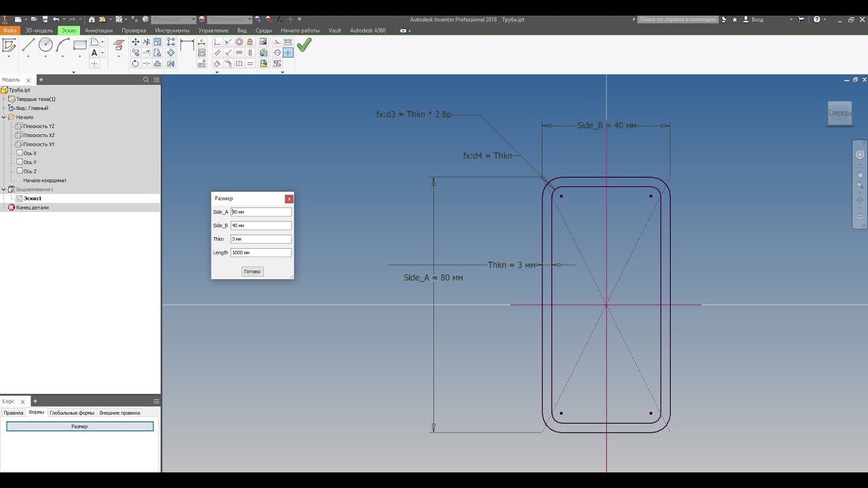This screenshot has height=488, width=868.
Task: Toggle the centerline format button
Action: click(277, 52)
